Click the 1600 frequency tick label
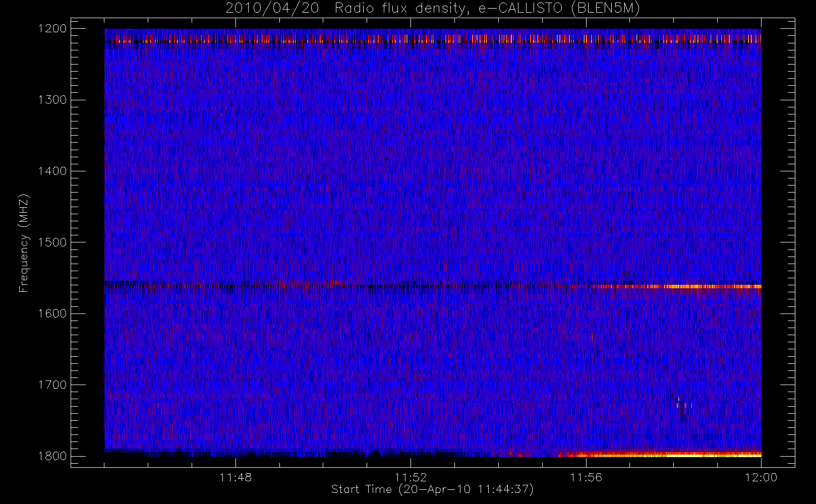The width and height of the screenshot is (816, 504). click(x=52, y=313)
